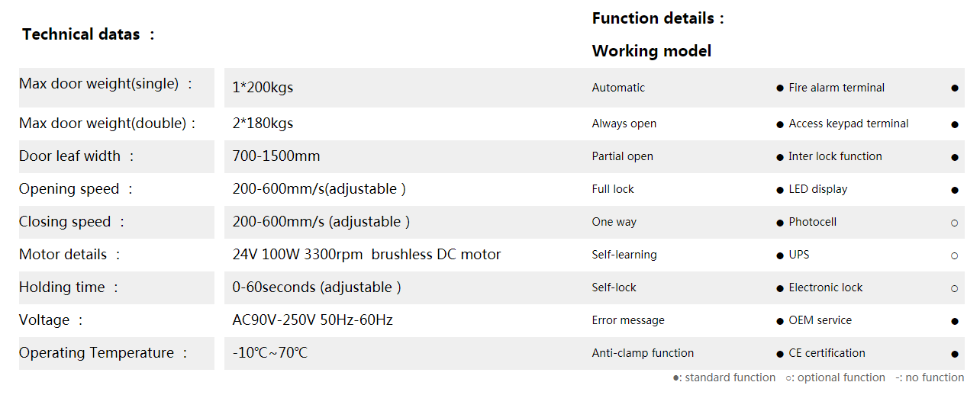This screenshot has height=395, width=980.
Task: Click the filled dot in the Automatic row
Action: click(779, 88)
